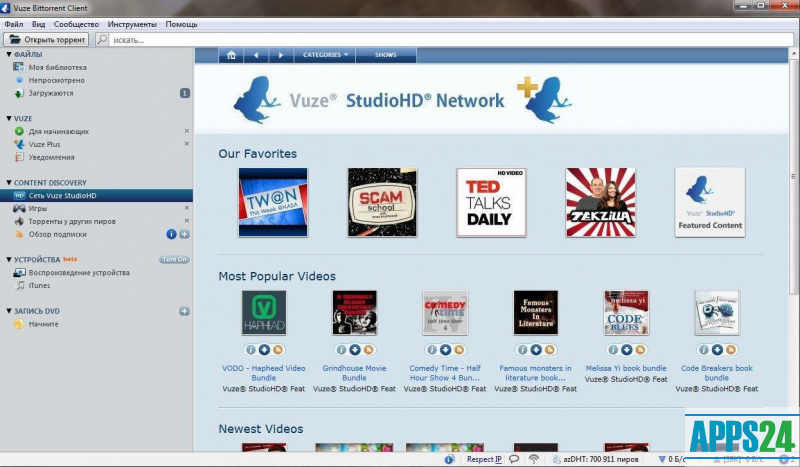Open the Home page of StudioHD browser
Screen dimensions: 800x467
click(231, 55)
